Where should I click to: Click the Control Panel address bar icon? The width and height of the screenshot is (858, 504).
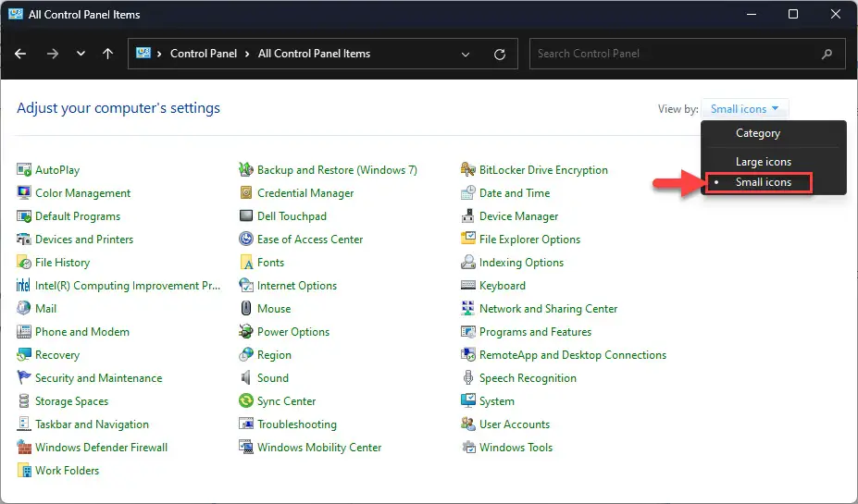tap(143, 54)
